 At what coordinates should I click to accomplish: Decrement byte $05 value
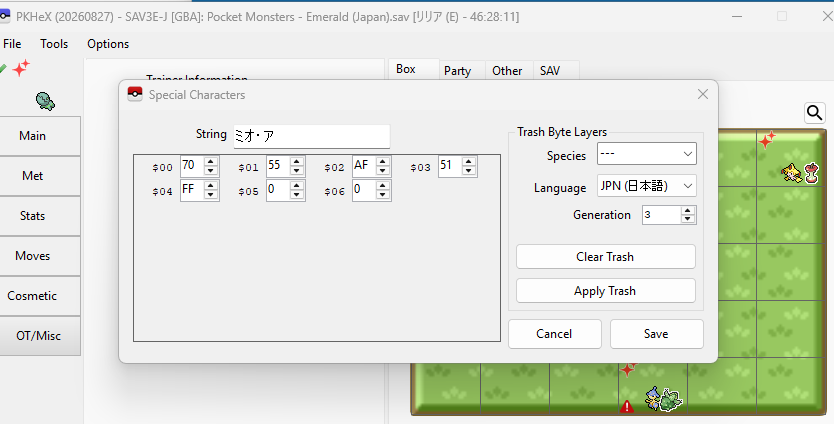tap(297, 194)
